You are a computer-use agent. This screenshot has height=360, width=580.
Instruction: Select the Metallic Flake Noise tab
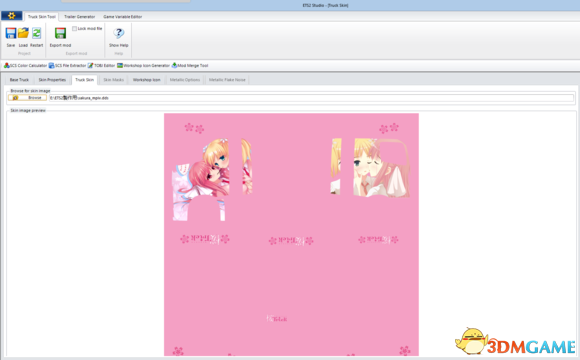227,80
